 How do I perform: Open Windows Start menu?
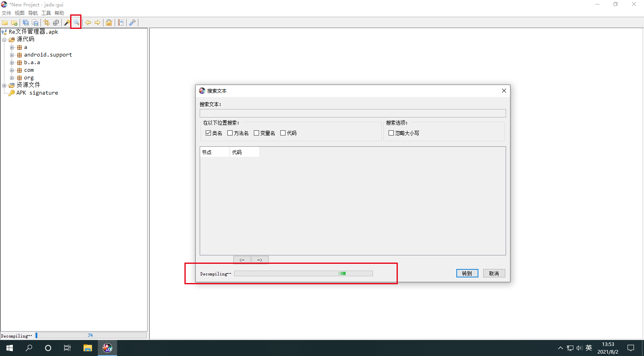coord(10,348)
